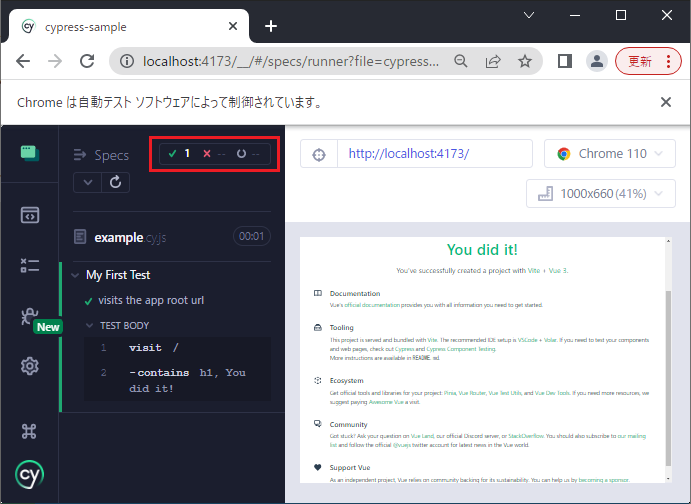Viewport: 691px width, 504px height.
Task: Collapse the TEST BODY section
Action: [x=89, y=326]
